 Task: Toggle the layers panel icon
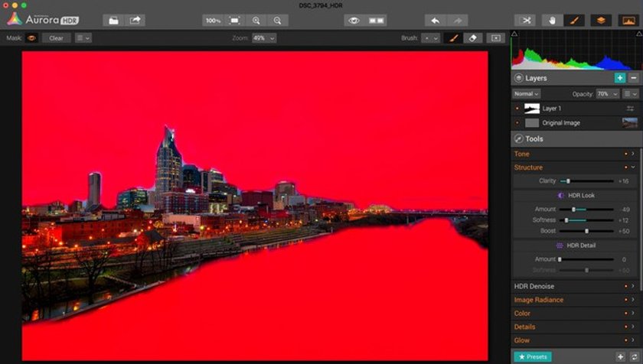coord(601,21)
